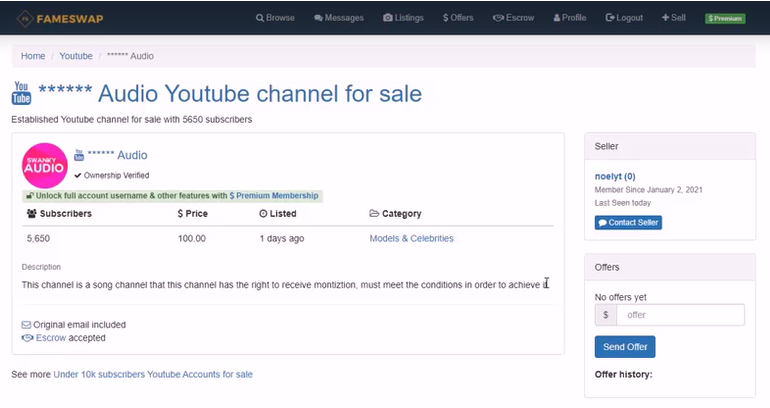Click the 'Offer history:' label
770x408 pixels.
tap(623, 374)
